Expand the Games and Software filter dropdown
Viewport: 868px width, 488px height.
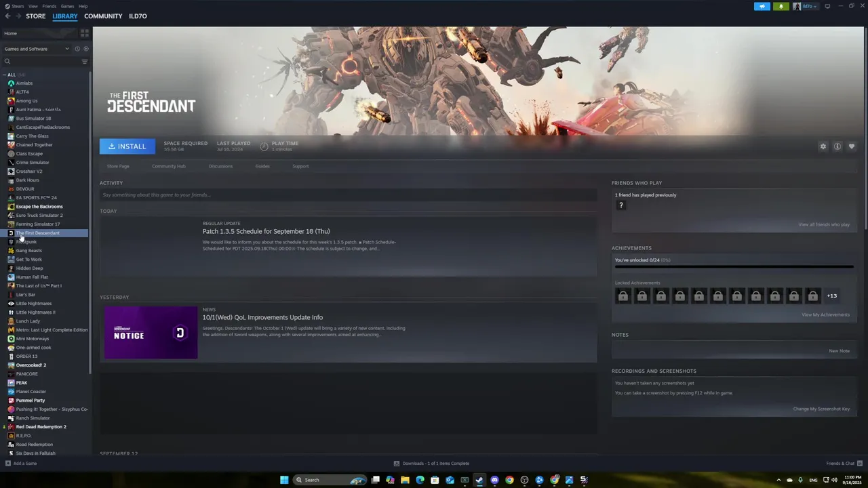coord(37,49)
